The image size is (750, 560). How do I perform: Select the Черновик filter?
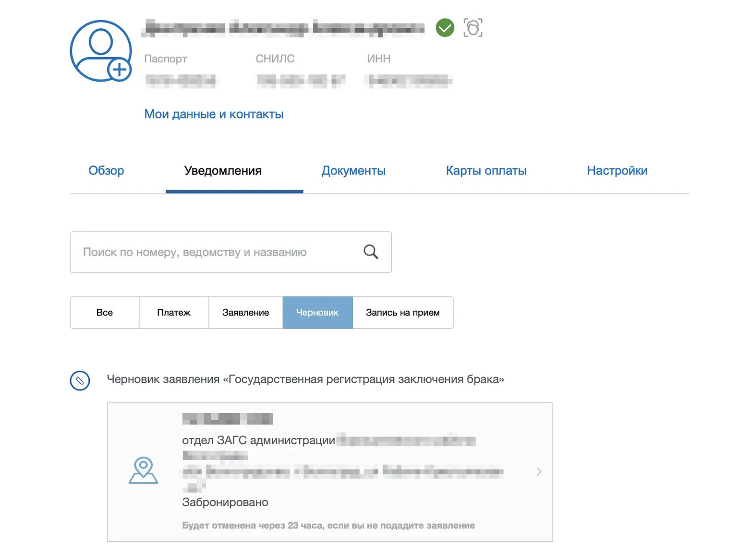[318, 313]
